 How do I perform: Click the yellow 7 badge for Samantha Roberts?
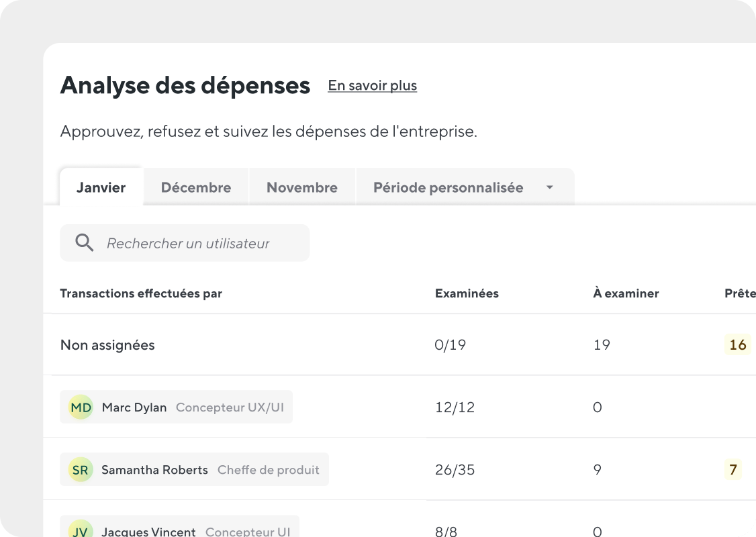pos(733,469)
